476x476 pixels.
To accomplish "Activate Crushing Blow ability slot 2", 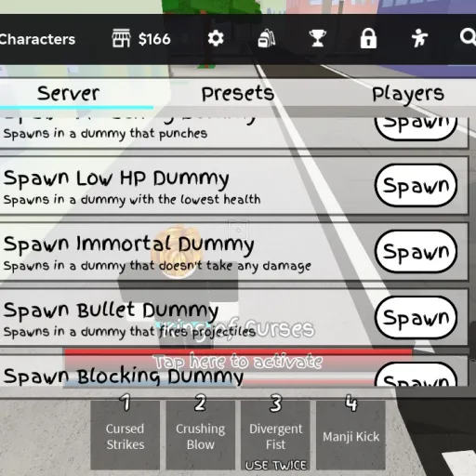I will pyautogui.click(x=201, y=435).
